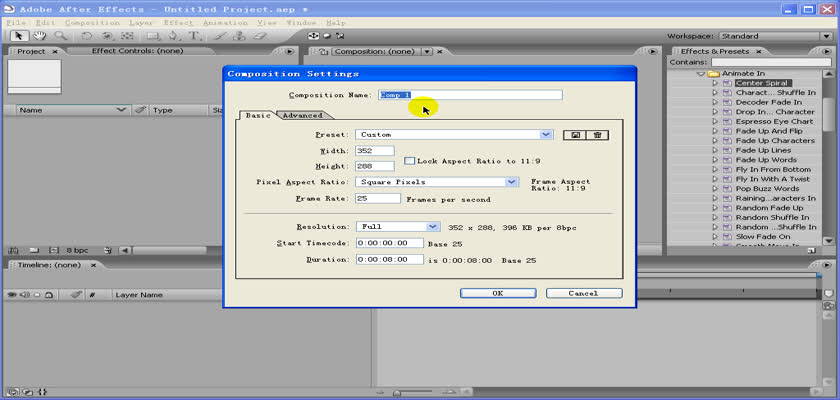This screenshot has height=400, width=840.
Task: Open the Composition viewer dropdown arrow
Action: click(x=428, y=51)
